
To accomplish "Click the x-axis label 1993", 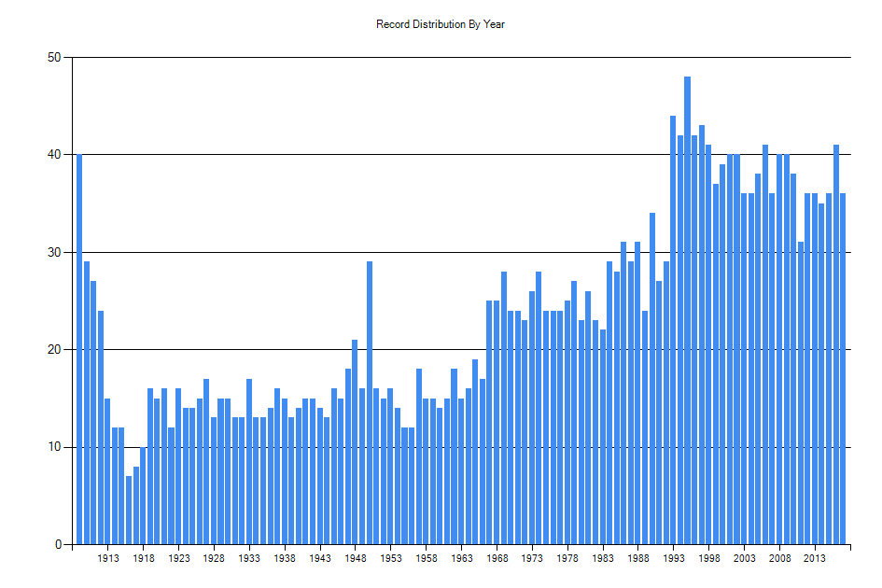I will tap(673, 558).
